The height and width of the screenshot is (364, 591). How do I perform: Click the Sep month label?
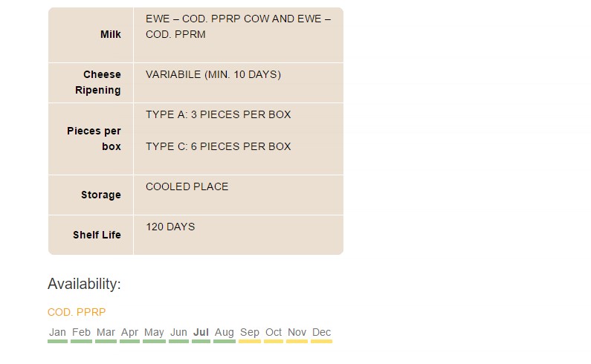click(x=250, y=332)
